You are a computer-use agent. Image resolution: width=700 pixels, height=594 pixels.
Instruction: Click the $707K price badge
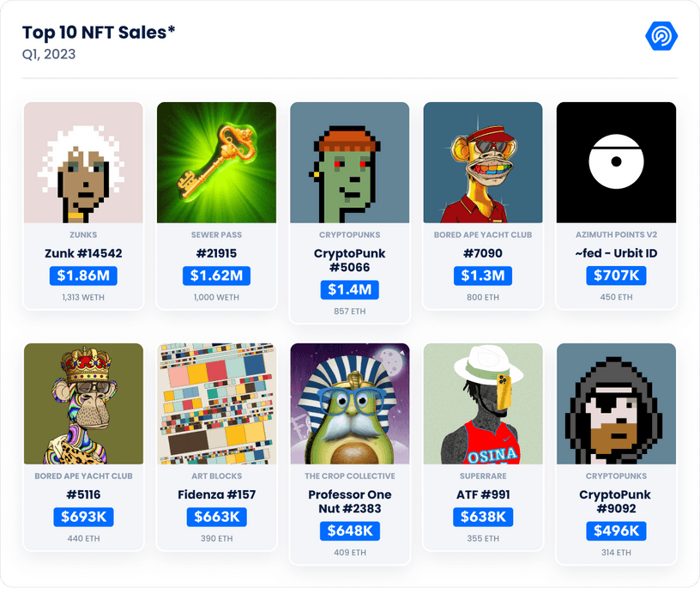click(x=616, y=276)
